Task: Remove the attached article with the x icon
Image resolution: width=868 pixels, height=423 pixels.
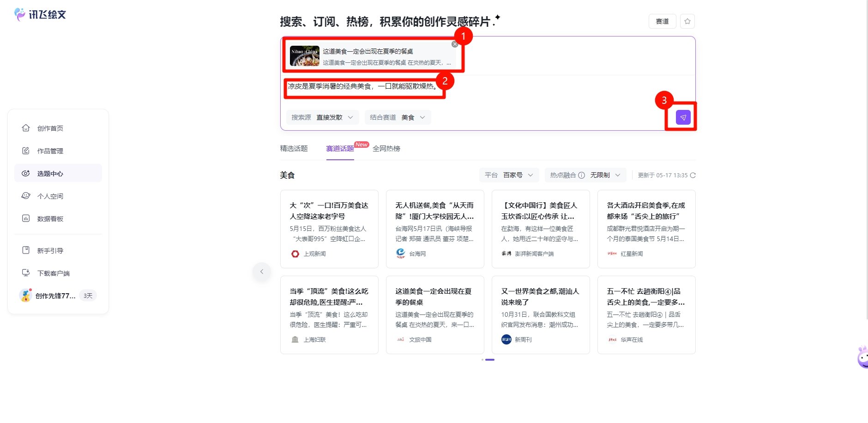Action: point(455,44)
